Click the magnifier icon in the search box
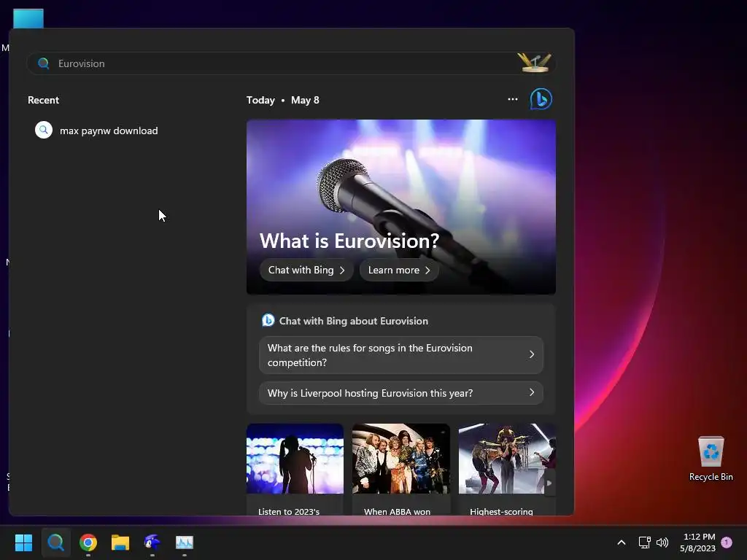 (43, 63)
